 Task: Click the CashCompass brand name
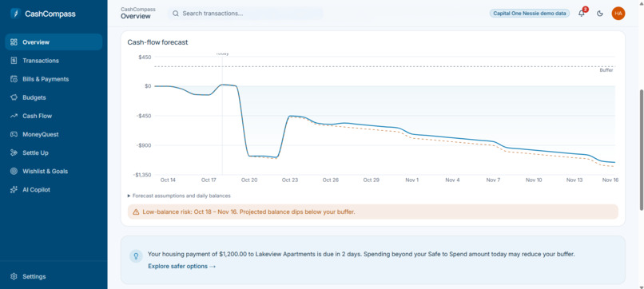click(50, 14)
